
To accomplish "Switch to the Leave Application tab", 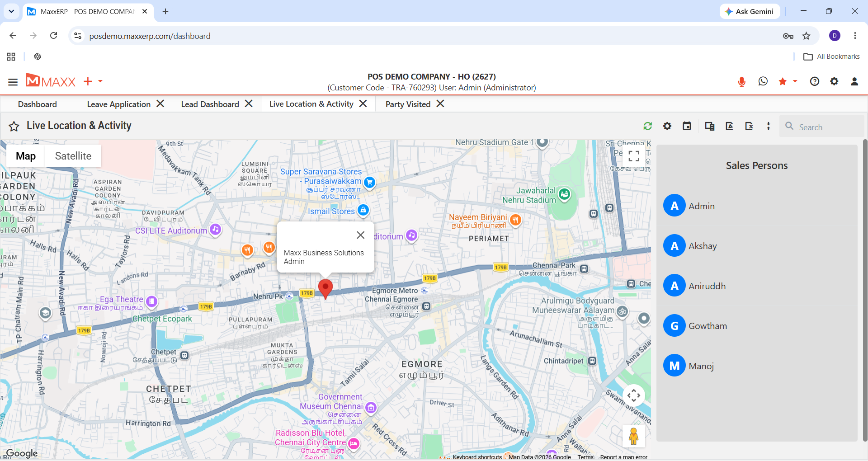I will tap(119, 104).
